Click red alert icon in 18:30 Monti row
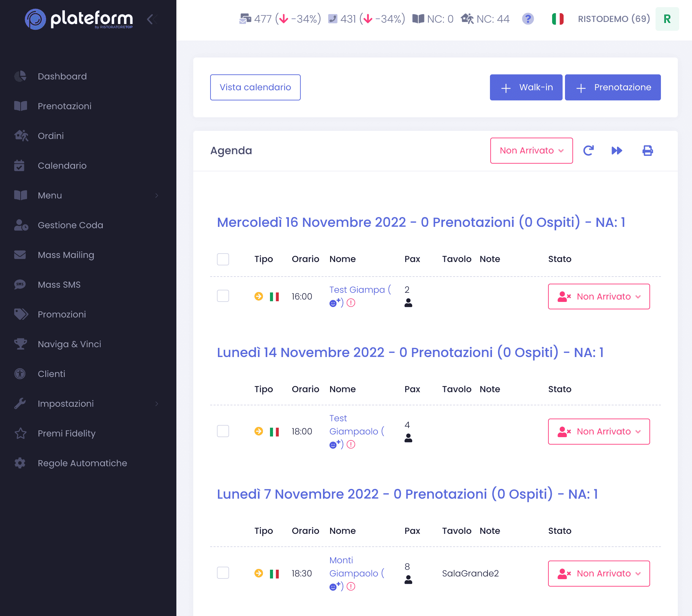The image size is (692, 616). pyautogui.click(x=351, y=587)
